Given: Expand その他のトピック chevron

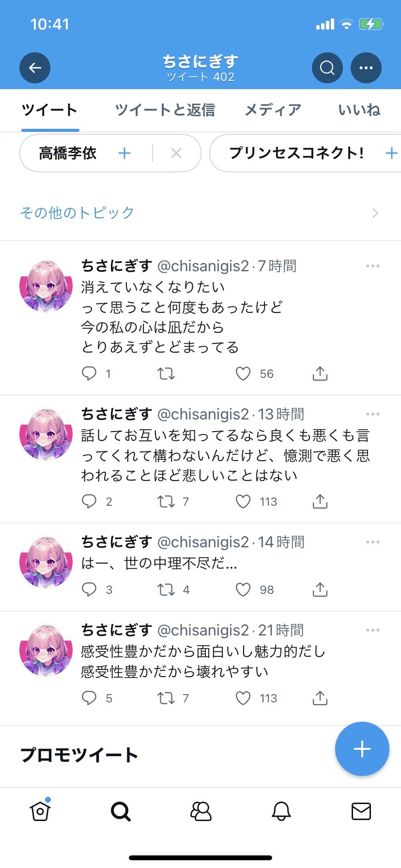Looking at the screenshot, I should [375, 213].
